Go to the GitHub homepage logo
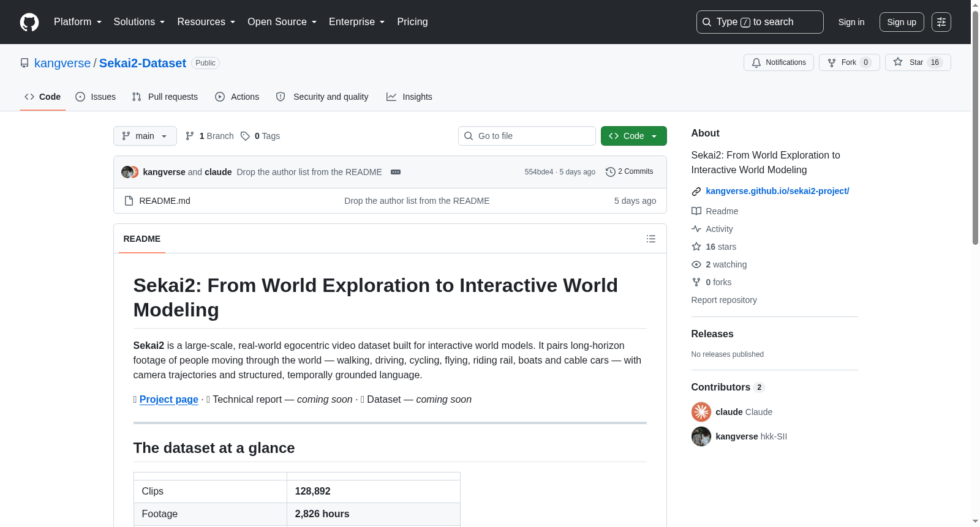Image resolution: width=980 pixels, height=527 pixels. click(x=29, y=22)
